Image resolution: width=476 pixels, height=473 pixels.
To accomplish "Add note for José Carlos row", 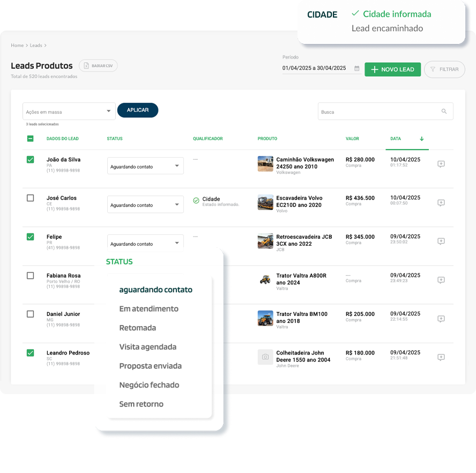I will [441, 203].
